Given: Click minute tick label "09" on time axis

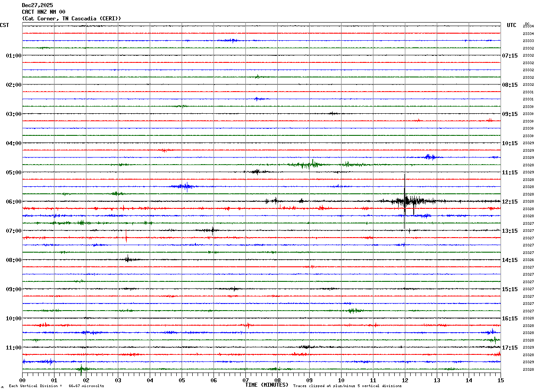Looking at the screenshot, I should 309,380.
